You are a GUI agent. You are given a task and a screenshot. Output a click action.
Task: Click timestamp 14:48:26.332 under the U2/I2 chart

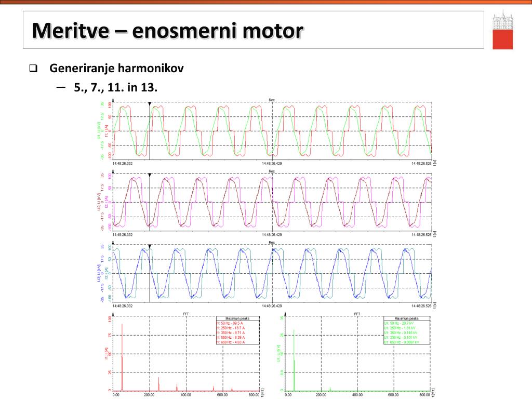123,235
